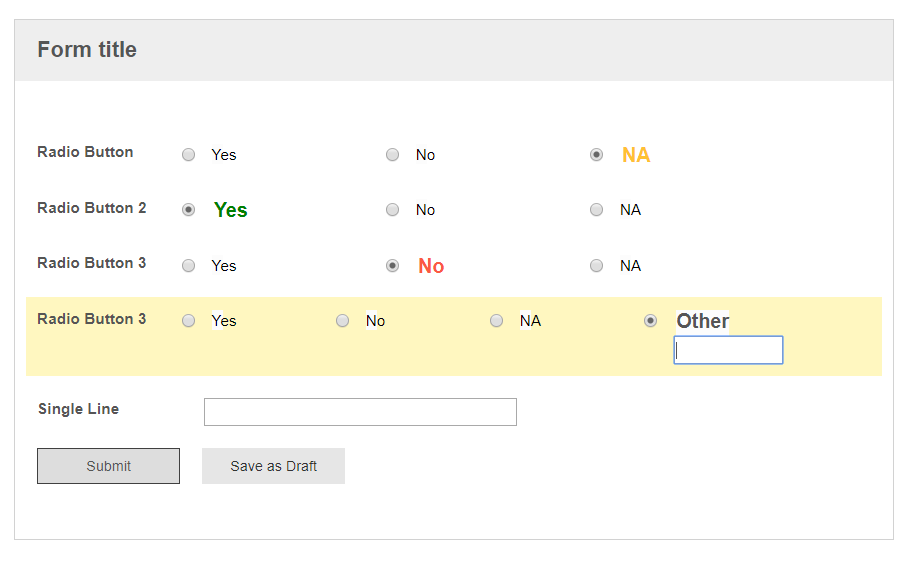The width and height of the screenshot is (921, 562).
Task: Pick Yes in the yellow highlighted row
Action: (189, 321)
